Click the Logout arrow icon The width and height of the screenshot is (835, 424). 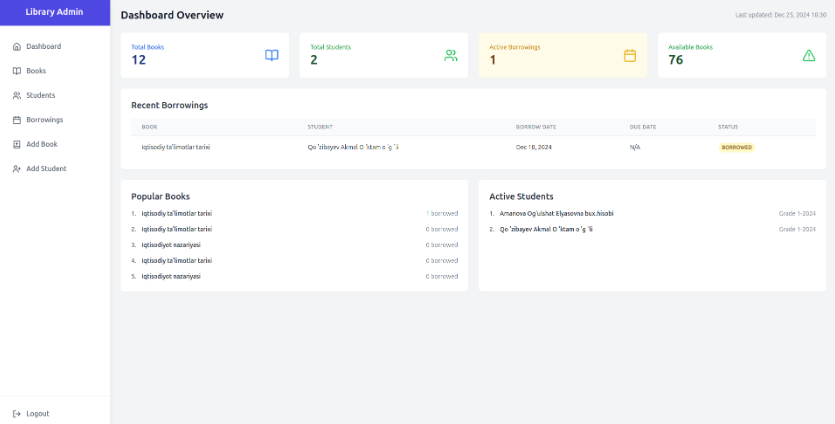[x=16, y=413]
